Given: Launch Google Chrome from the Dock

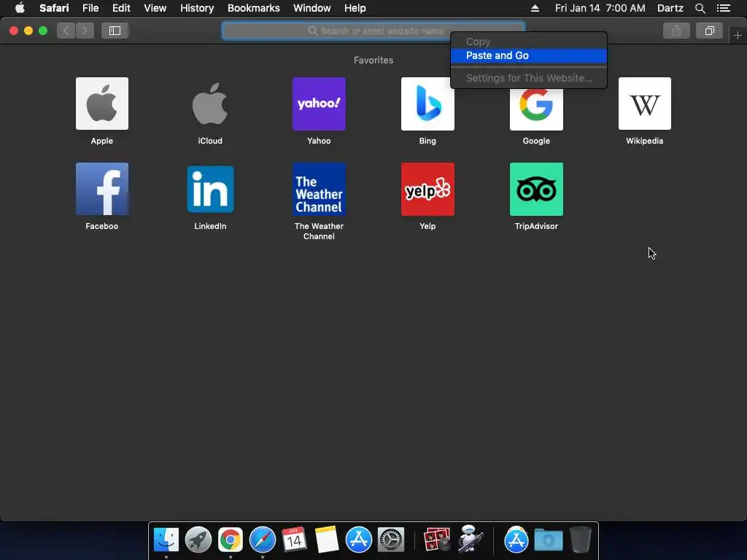Looking at the screenshot, I should tap(230, 540).
